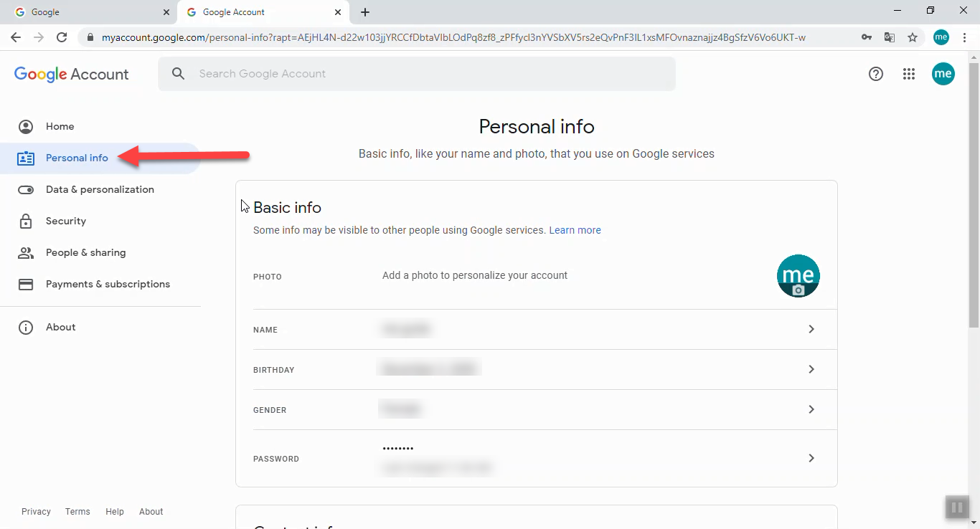Expand the NAME row chevron
The width and height of the screenshot is (980, 529).
[811, 329]
